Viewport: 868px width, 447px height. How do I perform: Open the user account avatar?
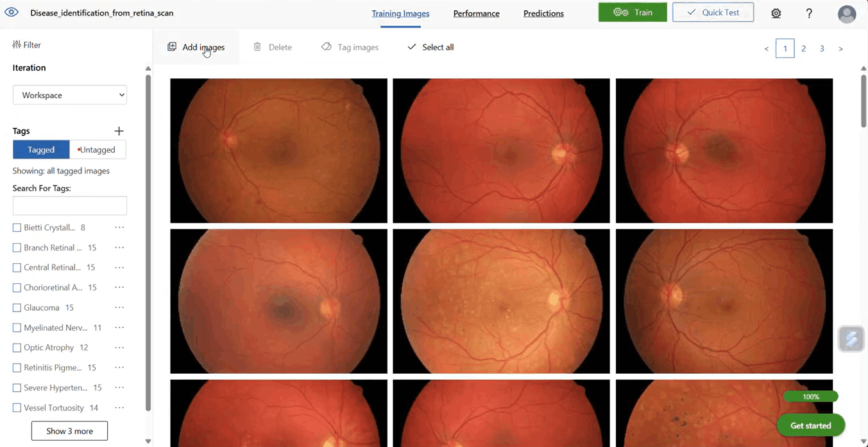coord(847,13)
